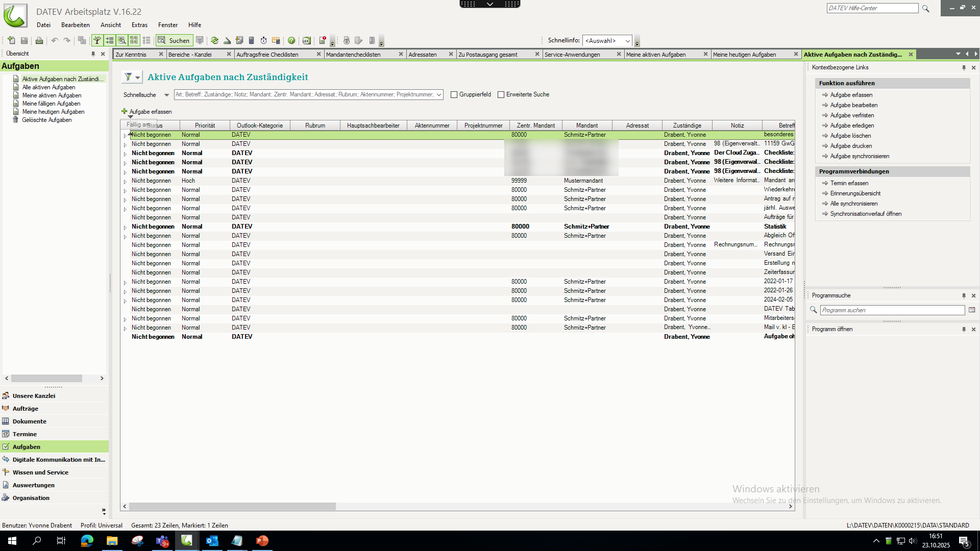
Task: Open Outlook from the Windows taskbar
Action: click(212, 541)
